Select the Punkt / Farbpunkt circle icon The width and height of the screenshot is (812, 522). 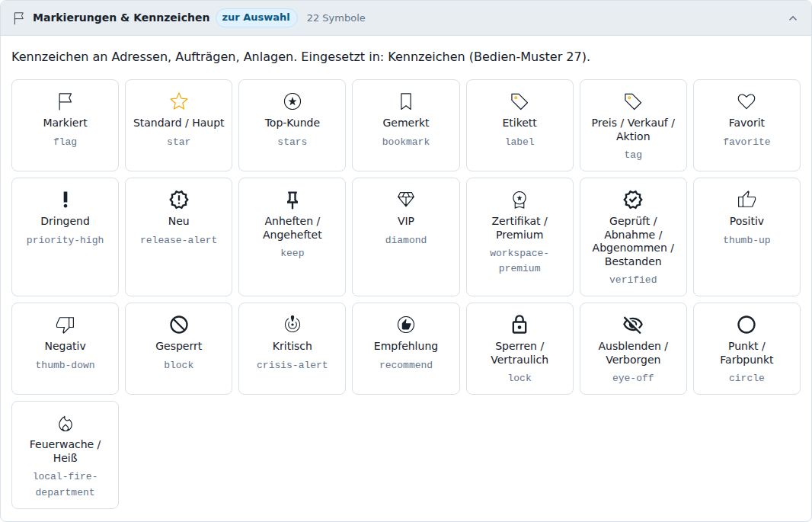pyautogui.click(x=746, y=325)
